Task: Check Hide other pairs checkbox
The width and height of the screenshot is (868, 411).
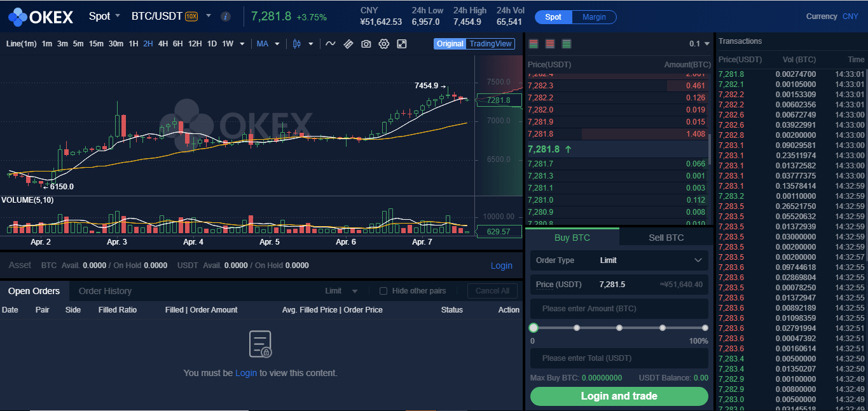Action: 383,291
